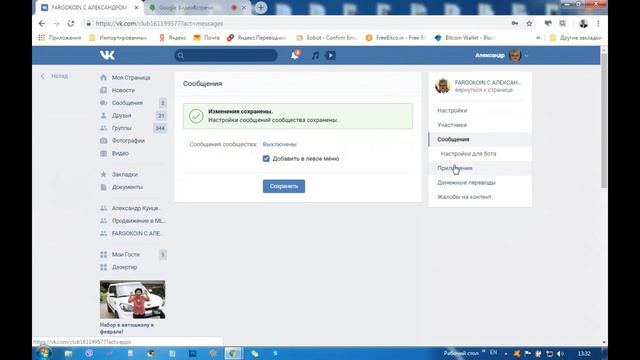Expand the bookmarks overflow chevron
Viewport: 640px width, 360px height.
538,38
